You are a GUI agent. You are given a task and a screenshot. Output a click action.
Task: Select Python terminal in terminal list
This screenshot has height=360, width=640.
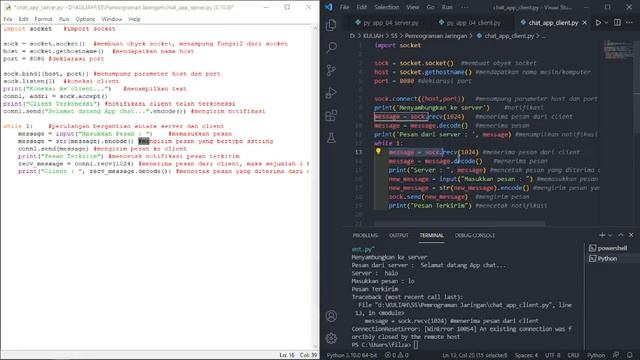click(608, 259)
